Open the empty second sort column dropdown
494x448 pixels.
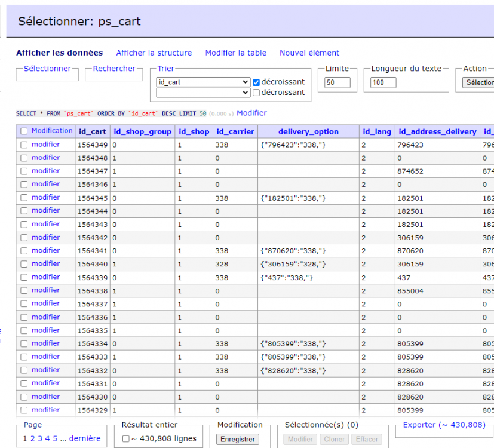203,93
